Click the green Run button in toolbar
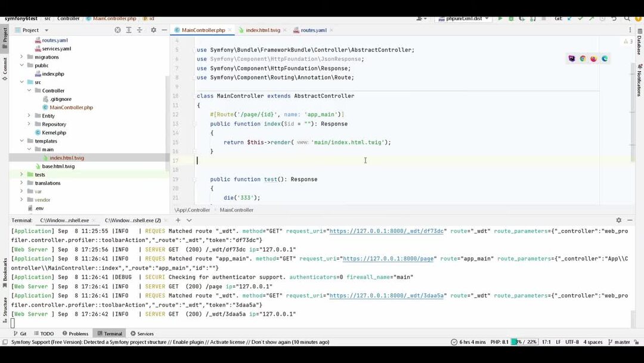The width and height of the screenshot is (644, 363). click(500, 19)
